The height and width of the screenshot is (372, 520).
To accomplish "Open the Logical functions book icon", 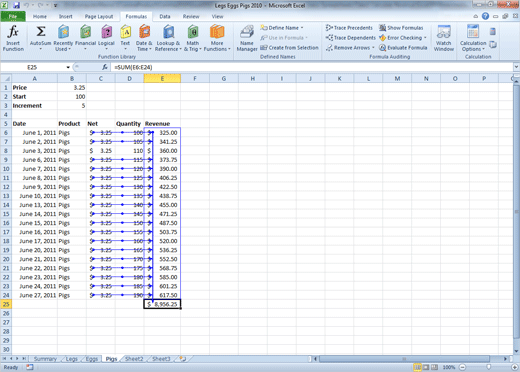I will coord(106,33).
